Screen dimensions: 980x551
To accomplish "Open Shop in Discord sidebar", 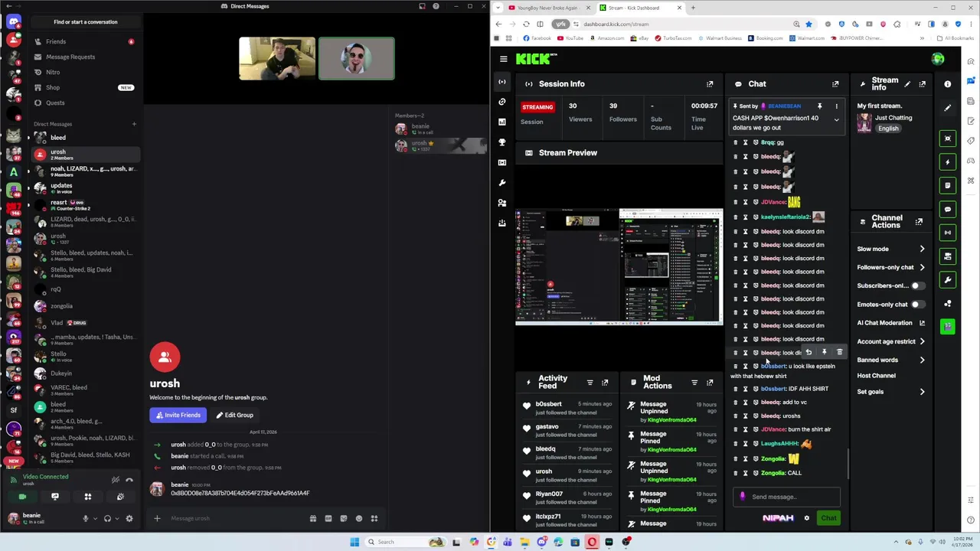I will coord(84,87).
